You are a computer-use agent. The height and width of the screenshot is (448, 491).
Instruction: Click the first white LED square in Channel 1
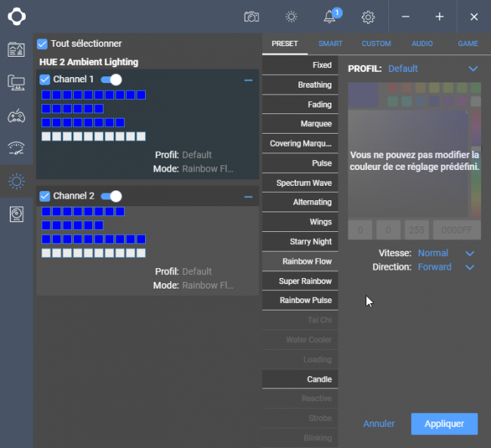(46, 137)
